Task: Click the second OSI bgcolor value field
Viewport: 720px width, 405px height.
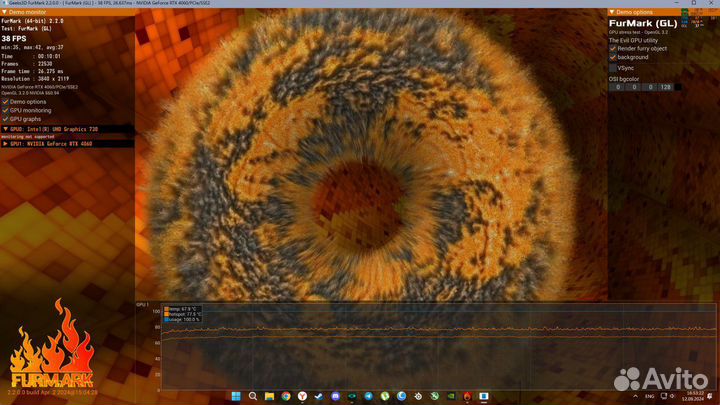Action: [x=634, y=87]
